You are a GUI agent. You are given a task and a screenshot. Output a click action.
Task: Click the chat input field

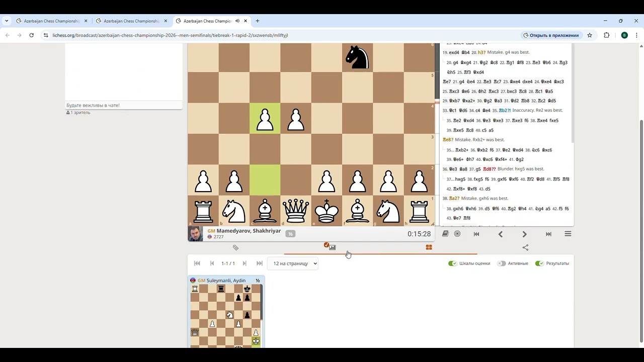point(123,105)
